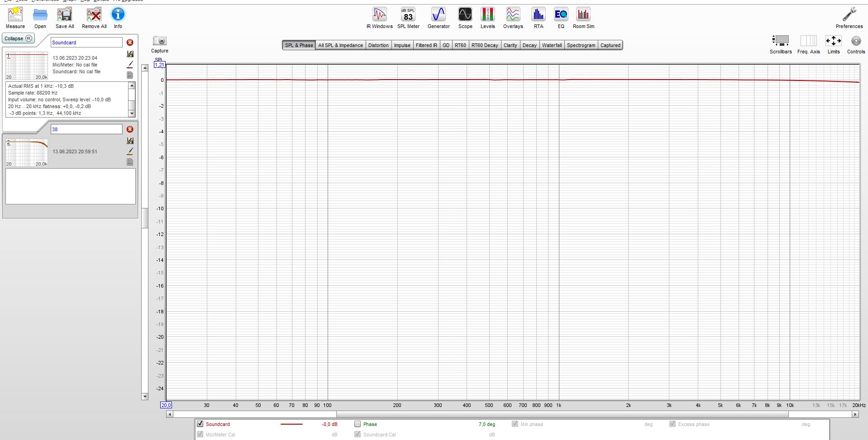The width and height of the screenshot is (868, 440).
Task: Remove All measurements
Action: (94, 18)
